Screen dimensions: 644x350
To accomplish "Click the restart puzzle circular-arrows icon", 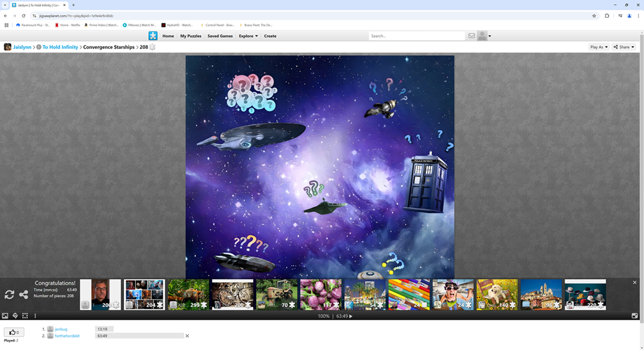I will pos(9,295).
